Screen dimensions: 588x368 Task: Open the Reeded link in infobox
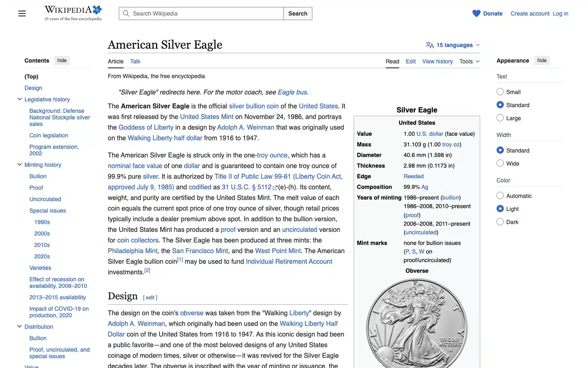(x=414, y=176)
